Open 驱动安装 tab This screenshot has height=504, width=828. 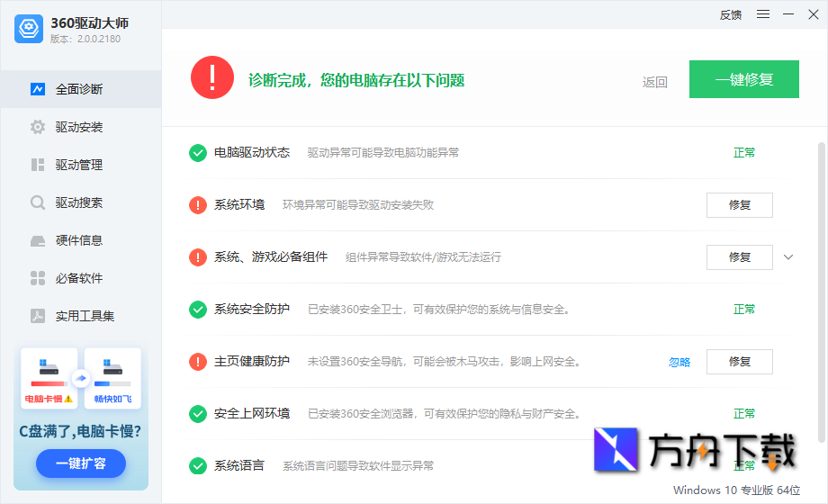coord(81,127)
